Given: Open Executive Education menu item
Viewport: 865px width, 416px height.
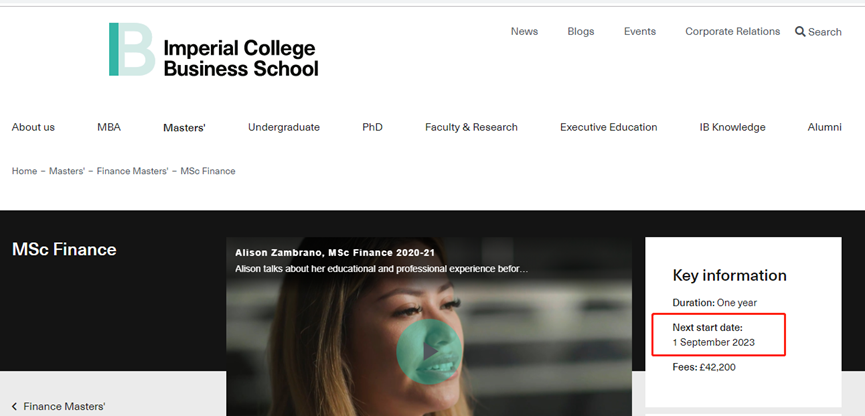Looking at the screenshot, I should (x=608, y=127).
